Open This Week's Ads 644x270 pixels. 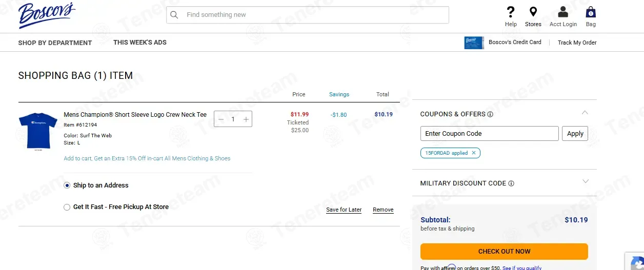(140, 43)
